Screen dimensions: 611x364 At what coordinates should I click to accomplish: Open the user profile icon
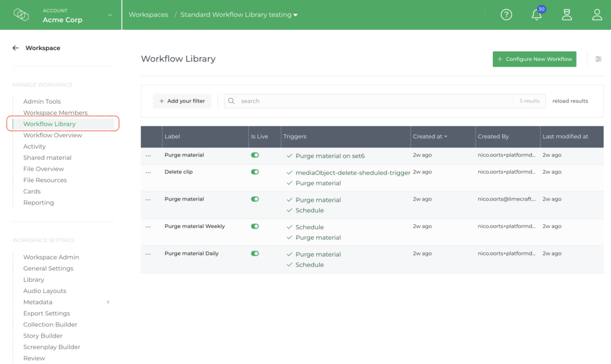(597, 15)
